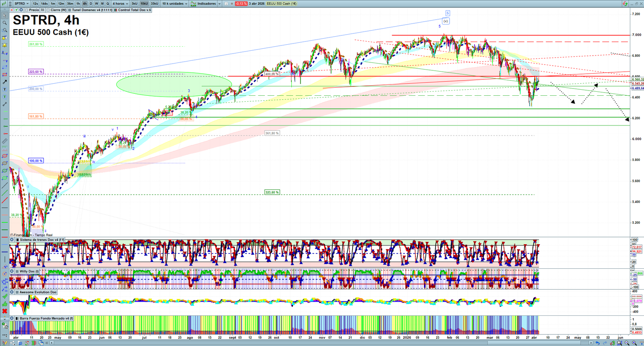Toggle the Cierre (W) checkbox

click(x=48, y=10)
